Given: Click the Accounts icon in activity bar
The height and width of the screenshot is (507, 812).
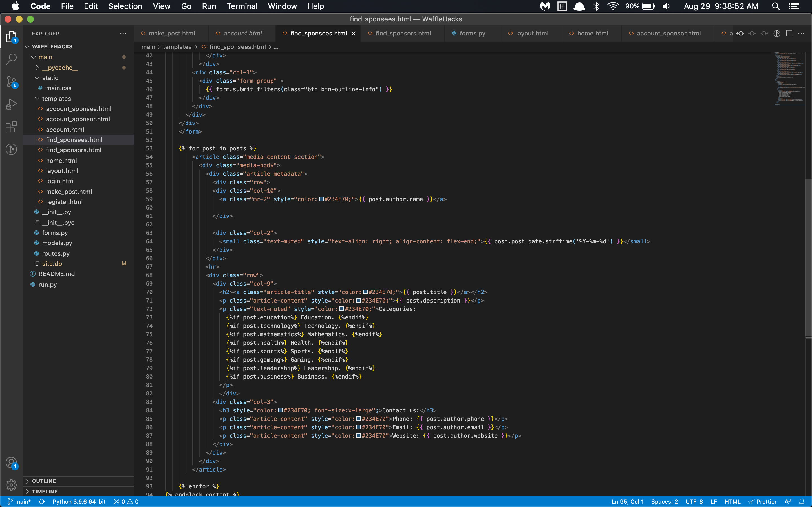Looking at the screenshot, I should 11,463.
